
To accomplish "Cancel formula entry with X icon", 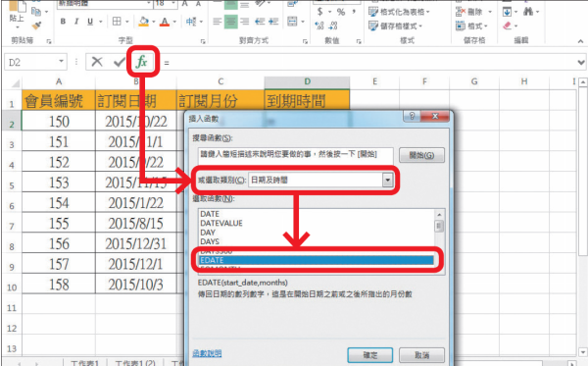I will point(97,62).
